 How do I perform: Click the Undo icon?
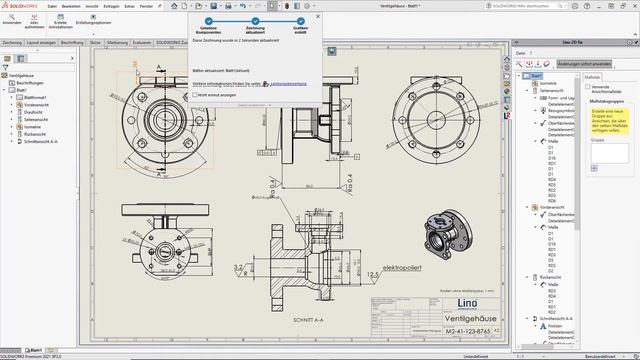(243, 6)
